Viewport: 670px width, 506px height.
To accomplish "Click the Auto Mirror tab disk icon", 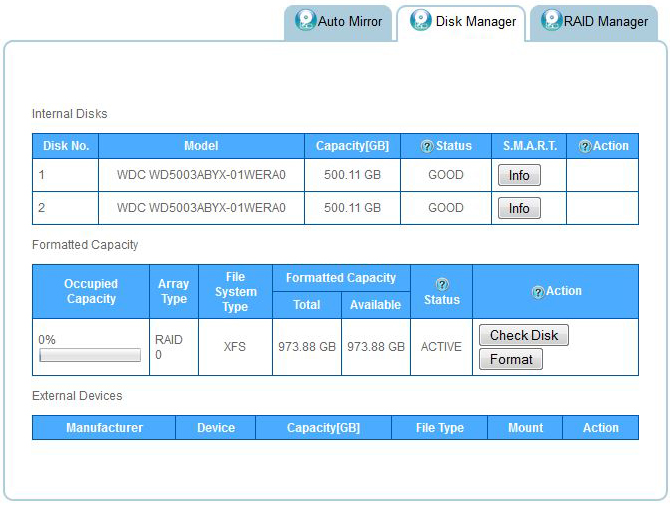I will click(306, 20).
